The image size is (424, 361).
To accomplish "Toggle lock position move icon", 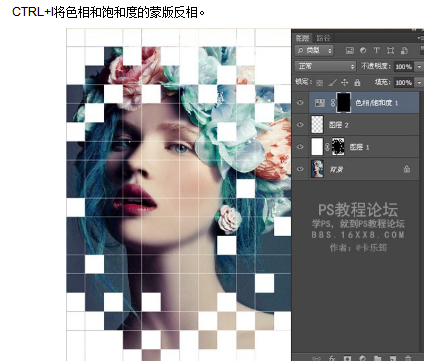I will [x=345, y=82].
